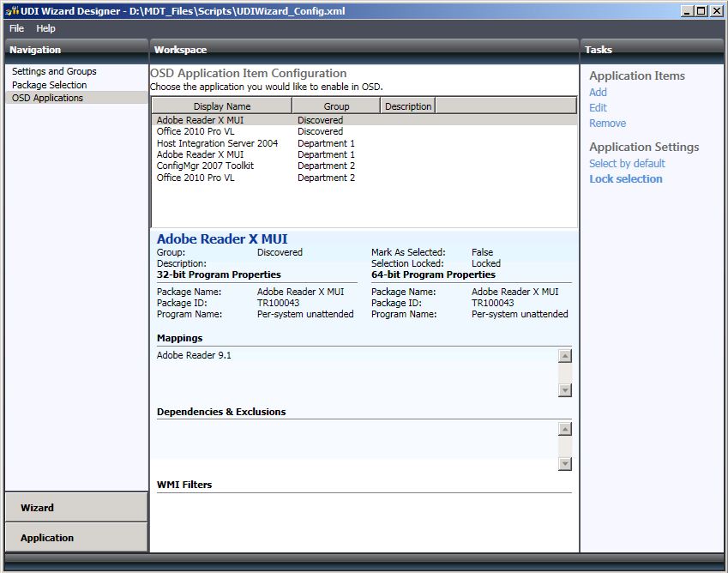Open the File menu
This screenshot has width=728, height=573.
16,28
